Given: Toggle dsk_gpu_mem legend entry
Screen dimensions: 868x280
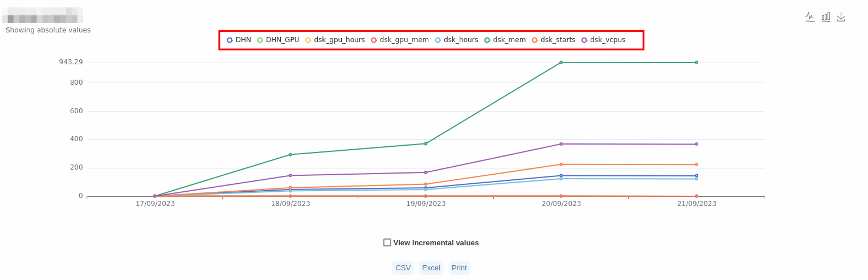Looking at the screenshot, I should click(x=400, y=40).
